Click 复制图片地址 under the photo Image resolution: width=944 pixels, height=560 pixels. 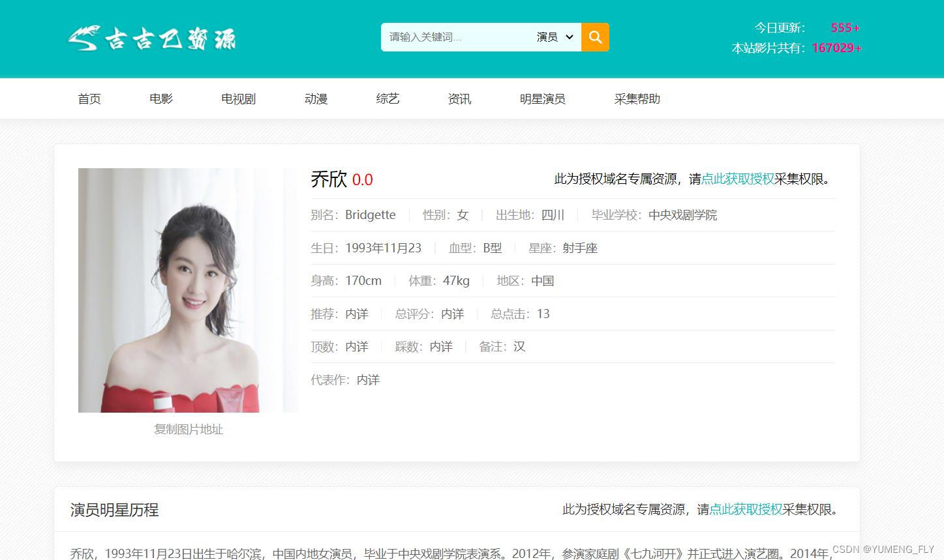pyautogui.click(x=189, y=430)
